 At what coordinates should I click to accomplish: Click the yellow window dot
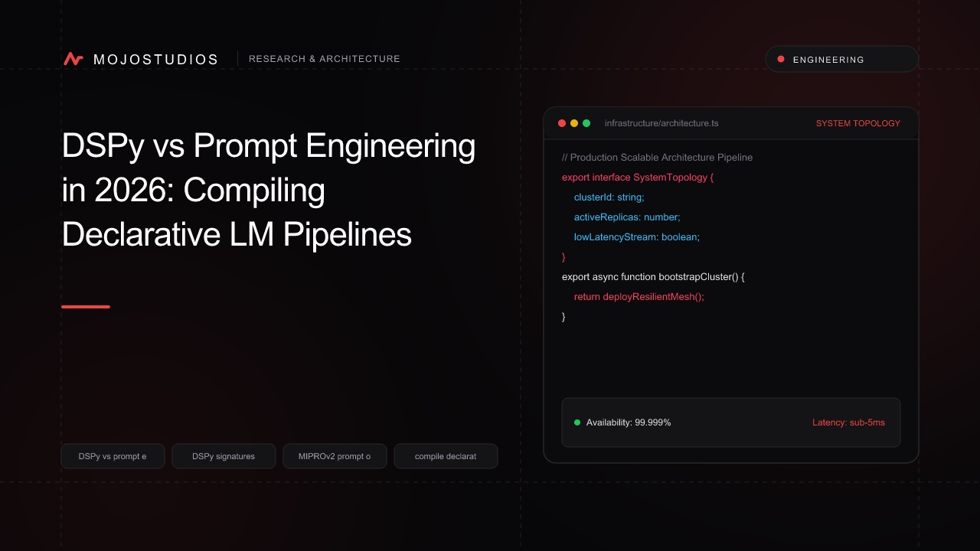click(x=574, y=123)
